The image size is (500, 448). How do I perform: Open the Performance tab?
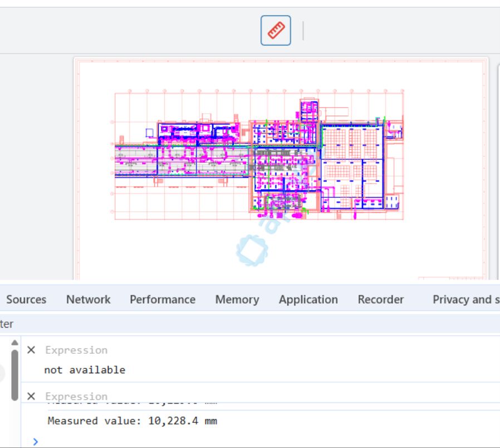click(x=163, y=299)
